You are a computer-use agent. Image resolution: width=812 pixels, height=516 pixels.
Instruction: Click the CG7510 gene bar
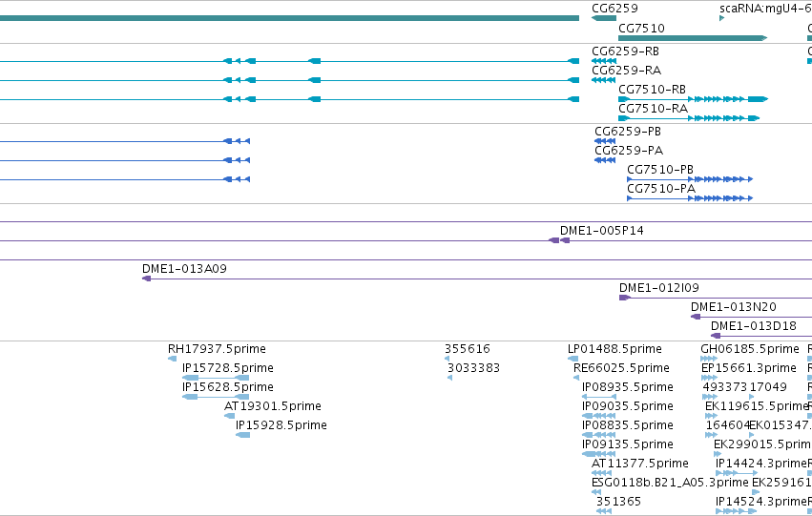[x=693, y=38]
